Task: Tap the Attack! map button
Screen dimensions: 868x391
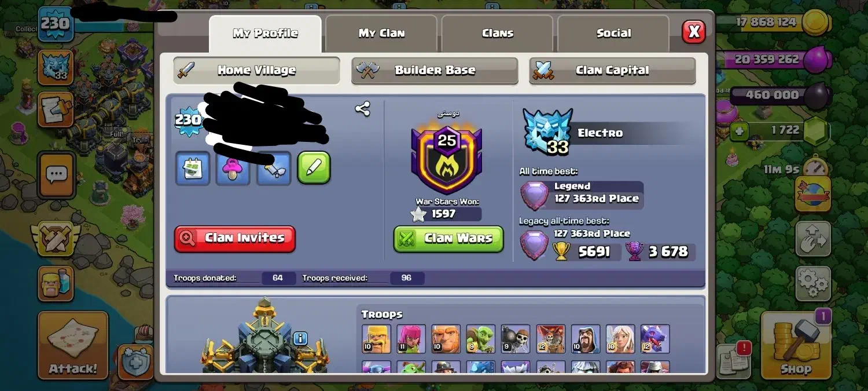Action: [x=73, y=345]
